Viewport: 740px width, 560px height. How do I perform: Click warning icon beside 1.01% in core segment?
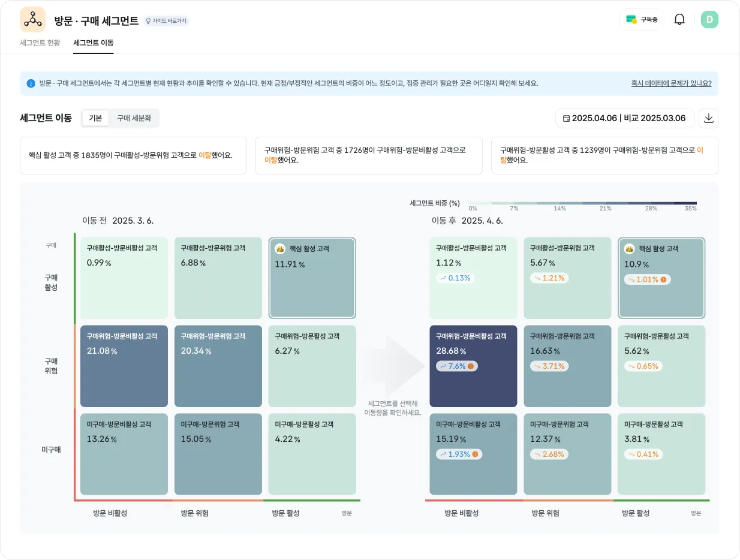coord(663,279)
